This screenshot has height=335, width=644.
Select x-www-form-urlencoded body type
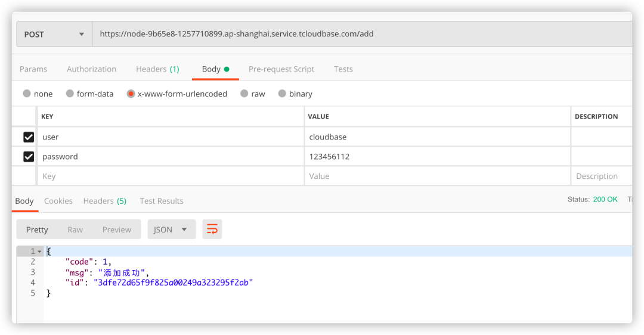click(177, 94)
